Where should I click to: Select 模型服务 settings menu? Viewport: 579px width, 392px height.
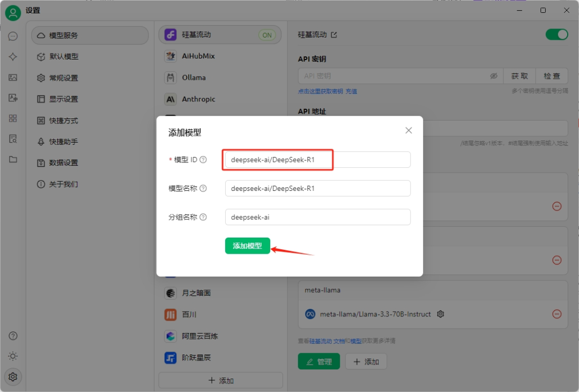[x=90, y=35]
